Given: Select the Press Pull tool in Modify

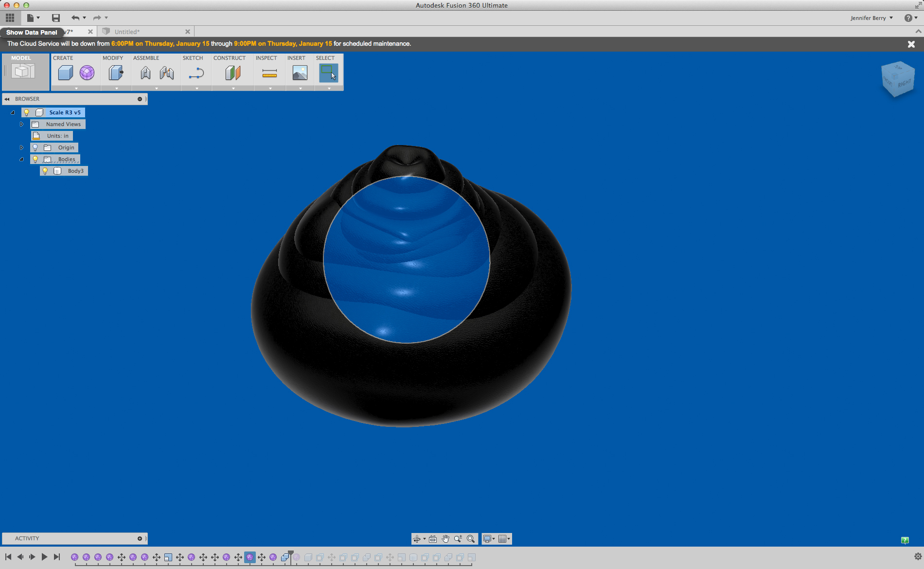Looking at the screenshot, I should 116,73.
